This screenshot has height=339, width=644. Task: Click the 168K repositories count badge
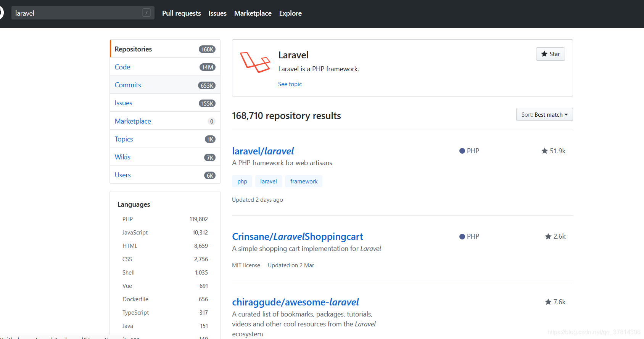point(207,49)
